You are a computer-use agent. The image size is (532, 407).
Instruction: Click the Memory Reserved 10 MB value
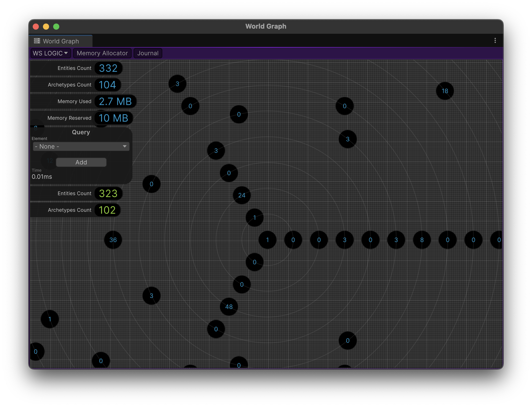[113, 118]
